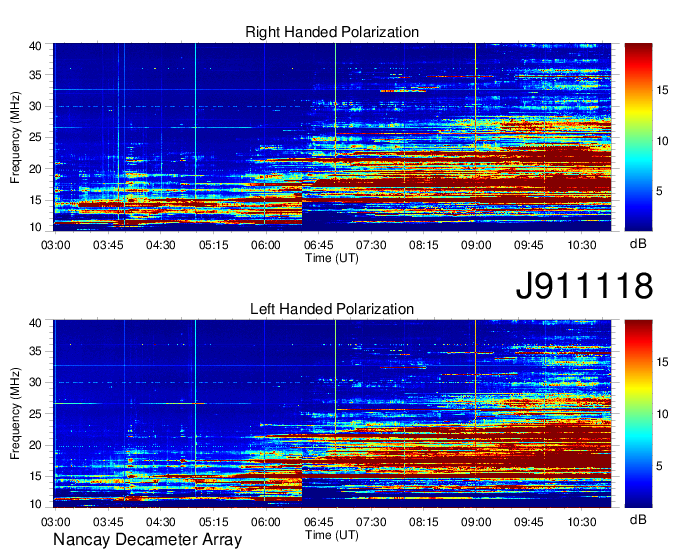The height and width of the screenshot is (552, 680).
Task: Click the "Nancay Decameter Array" caption
Action: (x=147, y=540)
